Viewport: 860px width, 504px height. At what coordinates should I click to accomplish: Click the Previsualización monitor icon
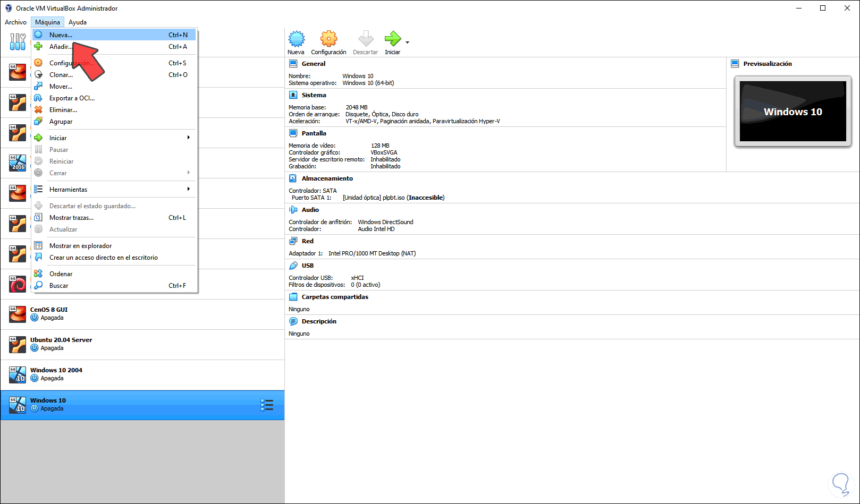(x=735, y=64)
